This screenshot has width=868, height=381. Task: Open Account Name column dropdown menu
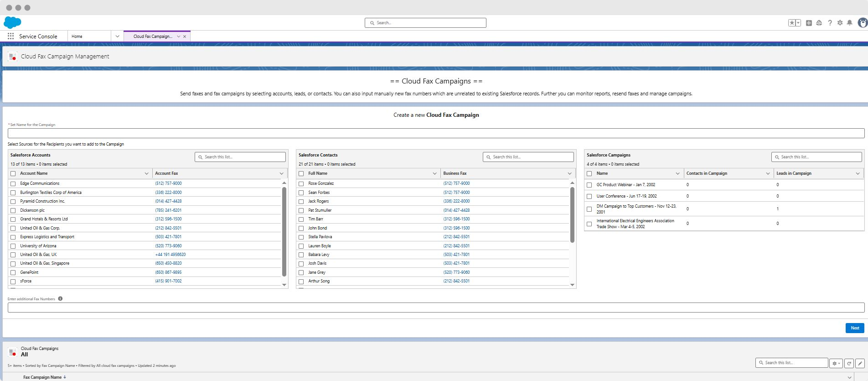tap(146, 173)
